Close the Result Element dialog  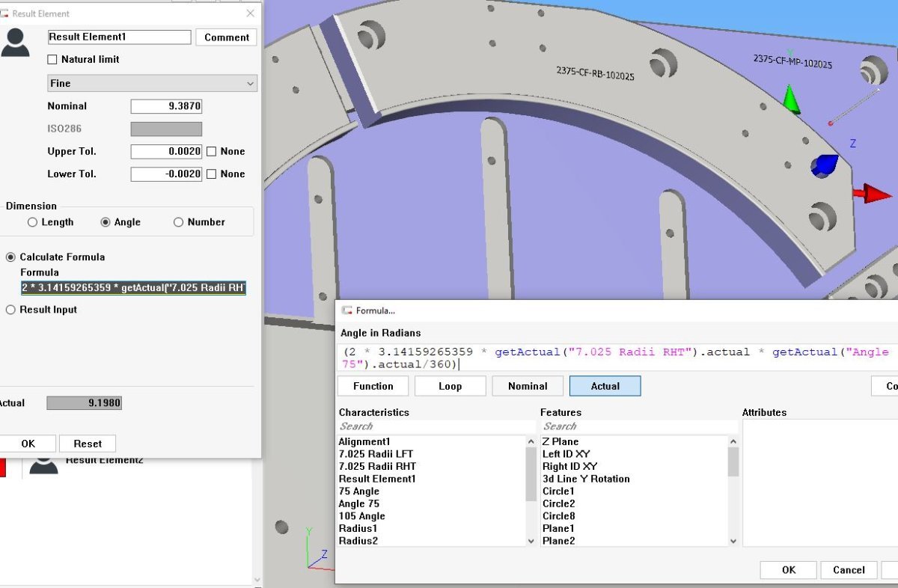tap(250, 13)
